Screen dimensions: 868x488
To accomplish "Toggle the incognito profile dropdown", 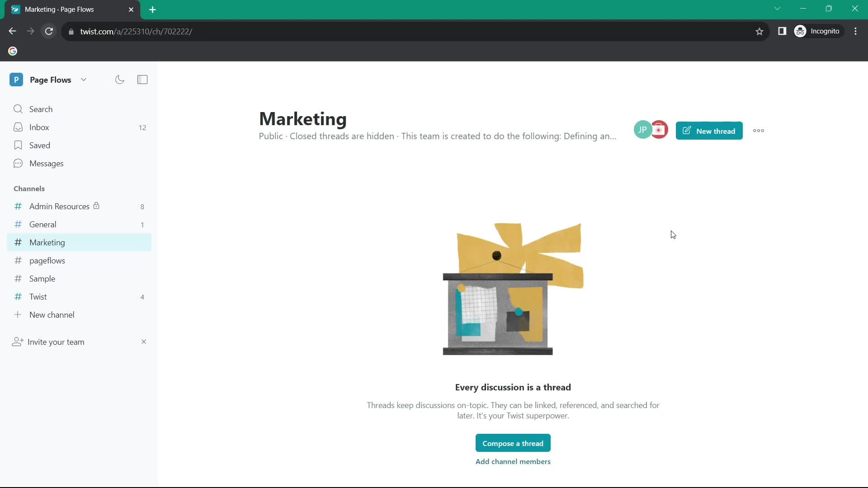I will click(819, 31).
